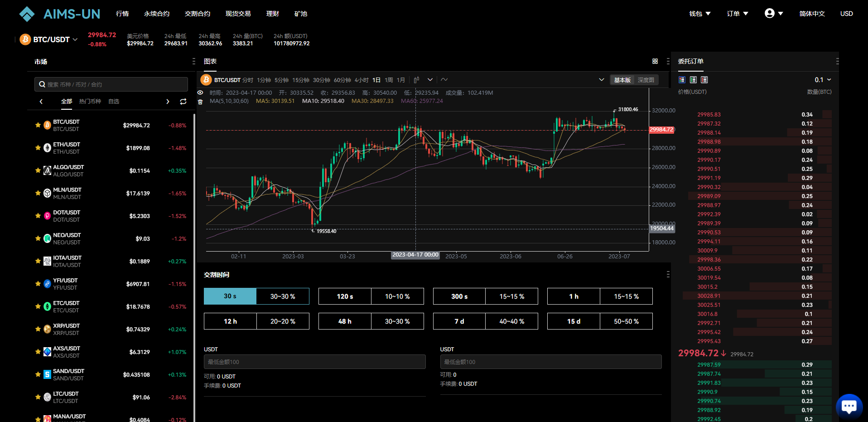Show only buy orders in order book
868x422 pixels.
coord(693,80)
